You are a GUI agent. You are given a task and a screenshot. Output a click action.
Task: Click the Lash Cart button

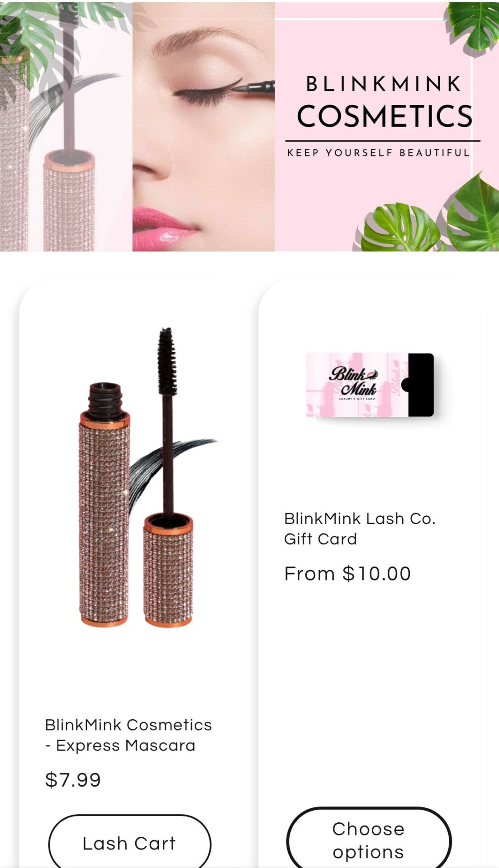(130, 843)
